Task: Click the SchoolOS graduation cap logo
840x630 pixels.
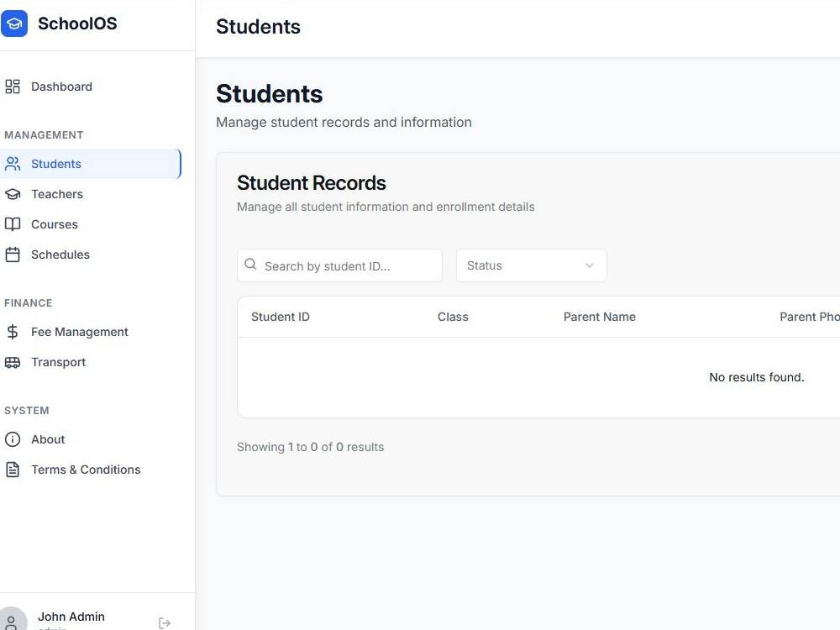Action: (x=14, y=24)
